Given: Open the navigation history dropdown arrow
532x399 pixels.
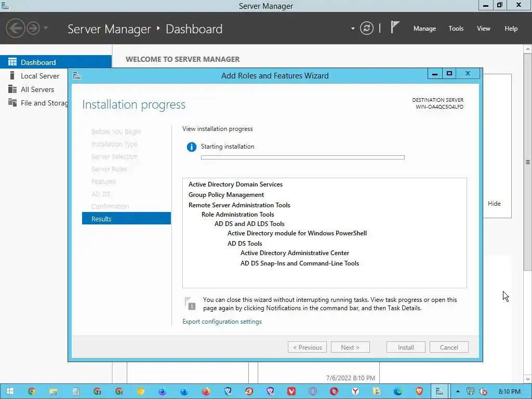Looking at the screenshot, I should (x=46, y=28).
